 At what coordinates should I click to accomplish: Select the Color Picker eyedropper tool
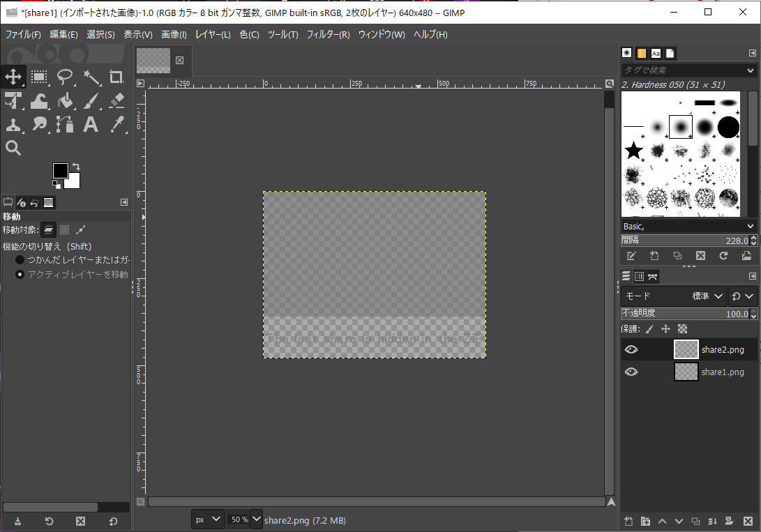click(116, 125)
